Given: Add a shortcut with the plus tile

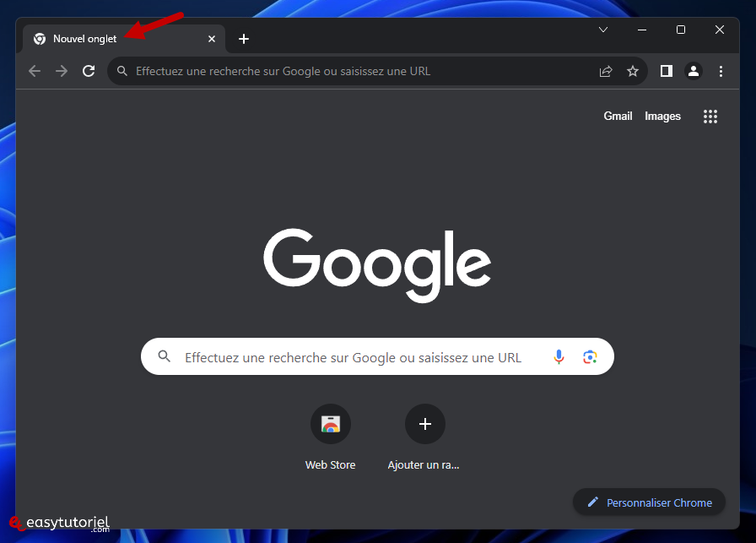Looking at the screenshot, I should tap(424, 424).
